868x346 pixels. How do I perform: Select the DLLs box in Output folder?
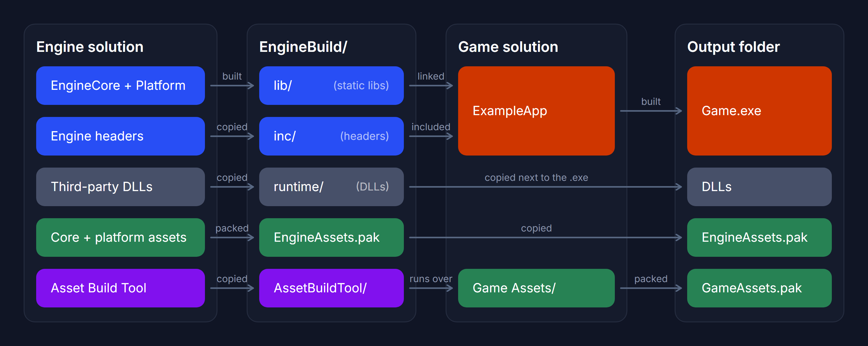point(759,187)
